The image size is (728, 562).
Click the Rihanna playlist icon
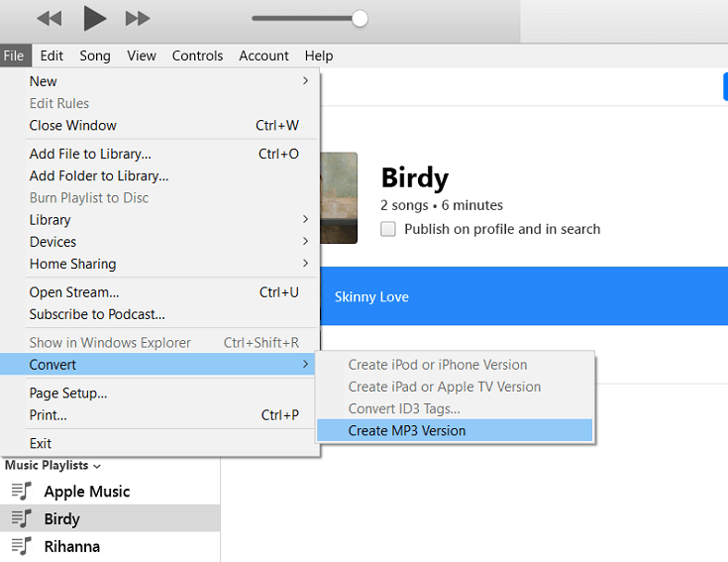(21, 546)
